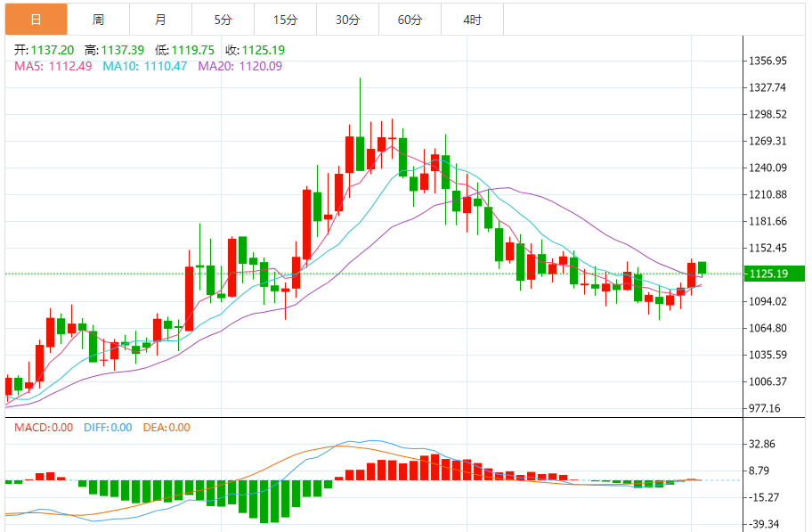Click the last green candlestick at chart's right end
Image resolution: width=812 pixels, height=532 pixels.
click(702, 267)
